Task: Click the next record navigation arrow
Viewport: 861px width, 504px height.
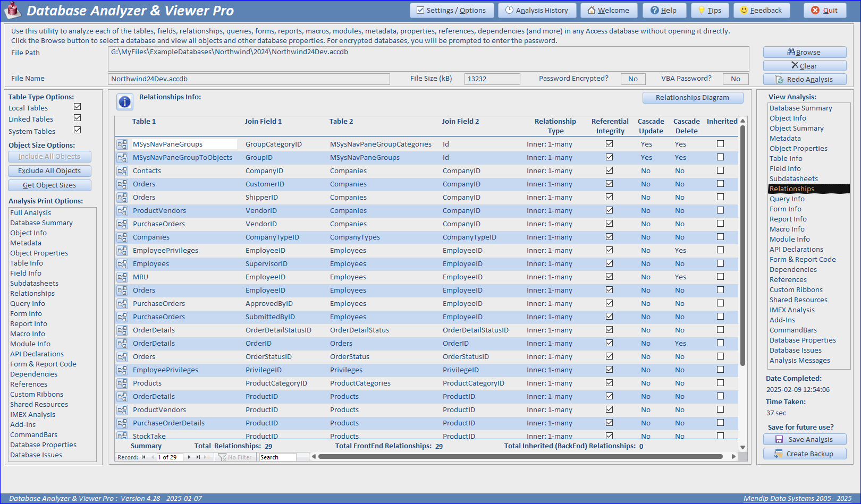Action: click(x=189, y=457)
